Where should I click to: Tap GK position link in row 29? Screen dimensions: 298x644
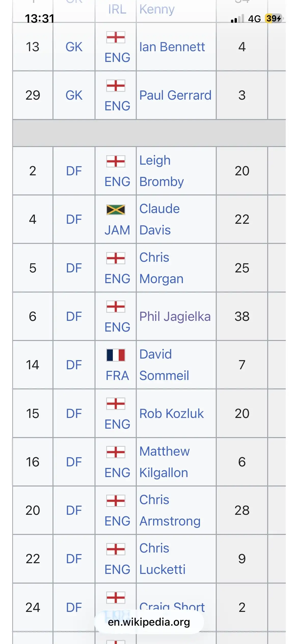(74, 95)
